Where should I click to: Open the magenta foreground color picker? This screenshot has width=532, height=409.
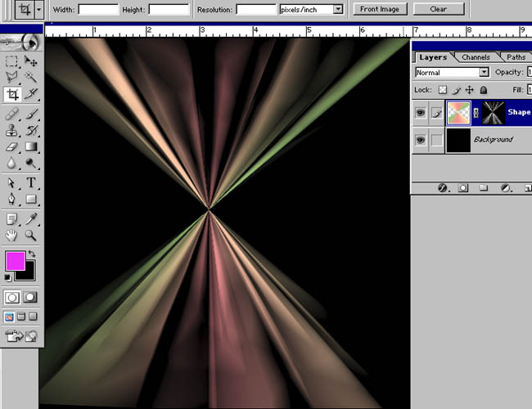16,261
